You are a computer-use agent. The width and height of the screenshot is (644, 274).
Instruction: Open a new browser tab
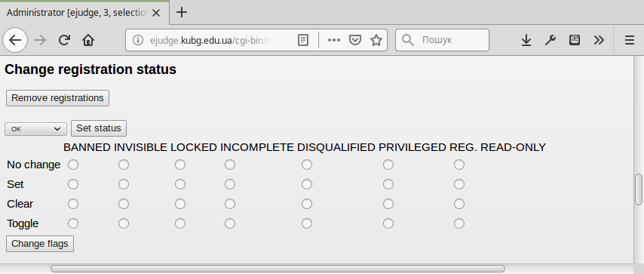pyautogui.click(x=182, y=12)
